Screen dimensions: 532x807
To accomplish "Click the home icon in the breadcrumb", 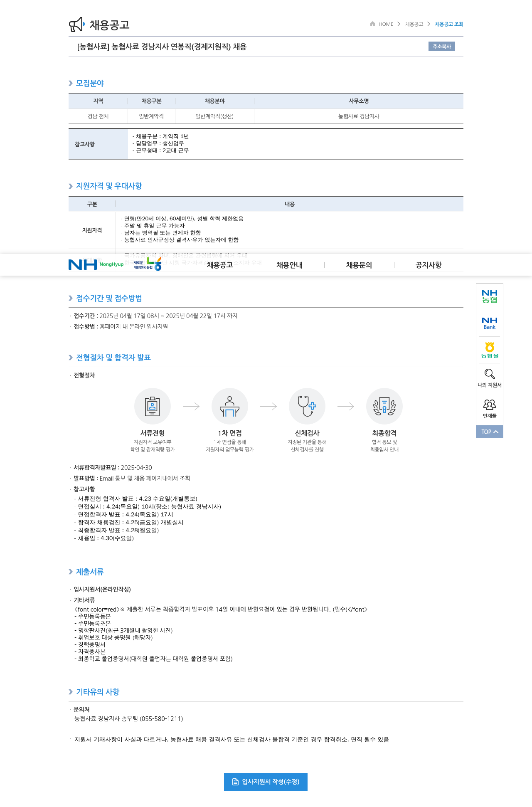I will pos(372,24).
